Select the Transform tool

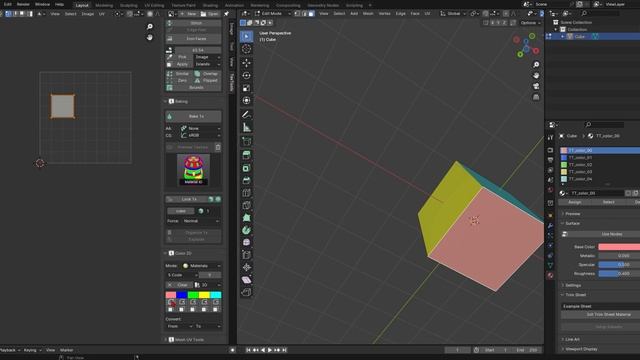coord(246,100)
